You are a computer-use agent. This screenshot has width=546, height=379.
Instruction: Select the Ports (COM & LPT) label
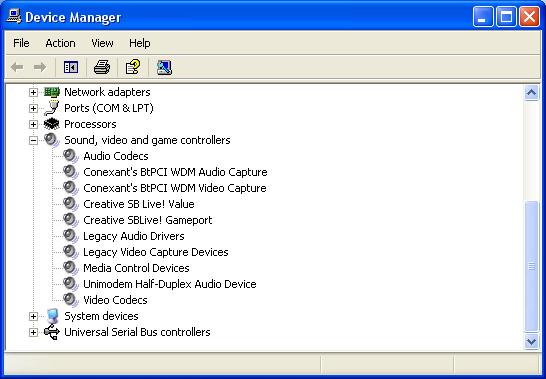(109, 108)
